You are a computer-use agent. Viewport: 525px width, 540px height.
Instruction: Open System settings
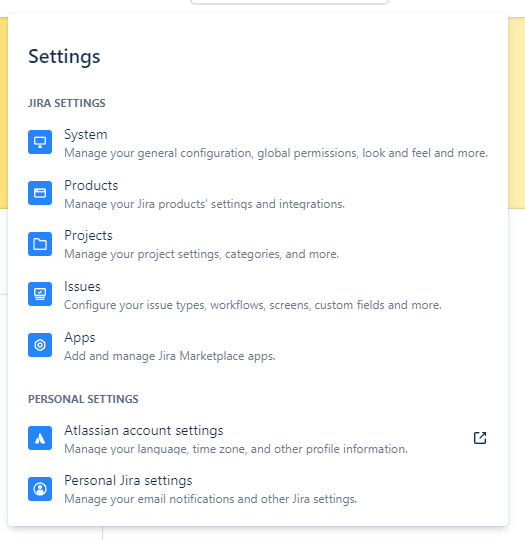(258, 143)
